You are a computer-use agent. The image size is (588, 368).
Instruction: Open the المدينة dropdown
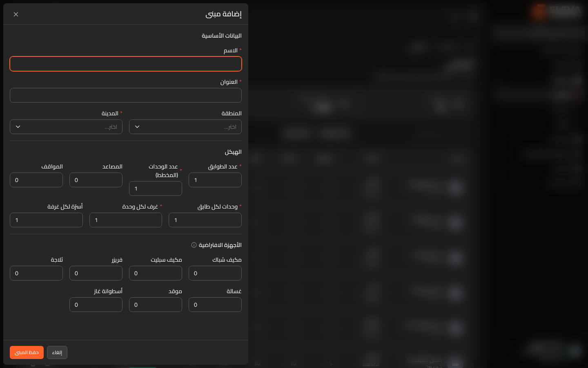(x=66, y=127)
